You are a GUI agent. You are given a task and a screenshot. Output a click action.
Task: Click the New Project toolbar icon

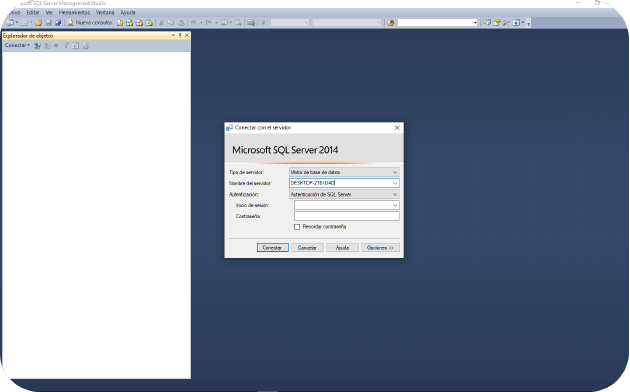[10, 22]
